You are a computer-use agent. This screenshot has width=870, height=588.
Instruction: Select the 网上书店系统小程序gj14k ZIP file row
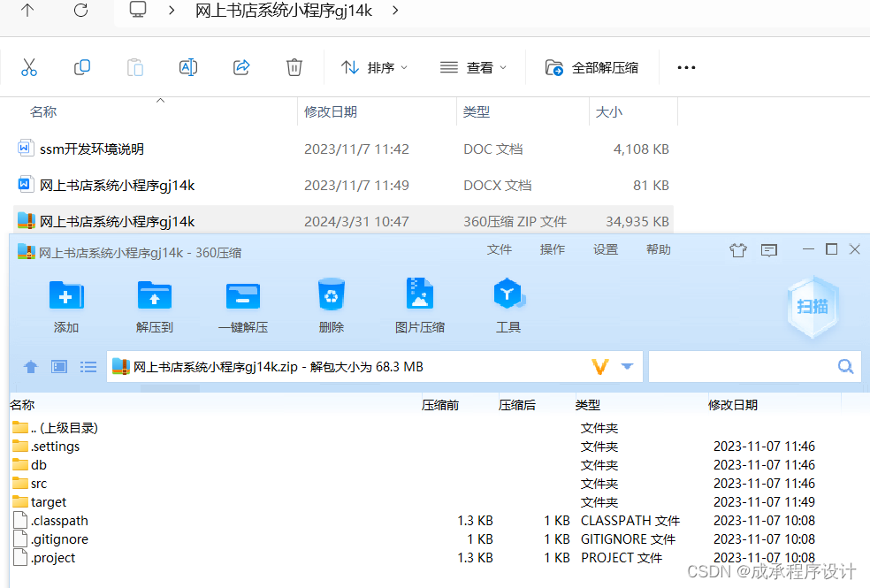click(x=343, y=221)
